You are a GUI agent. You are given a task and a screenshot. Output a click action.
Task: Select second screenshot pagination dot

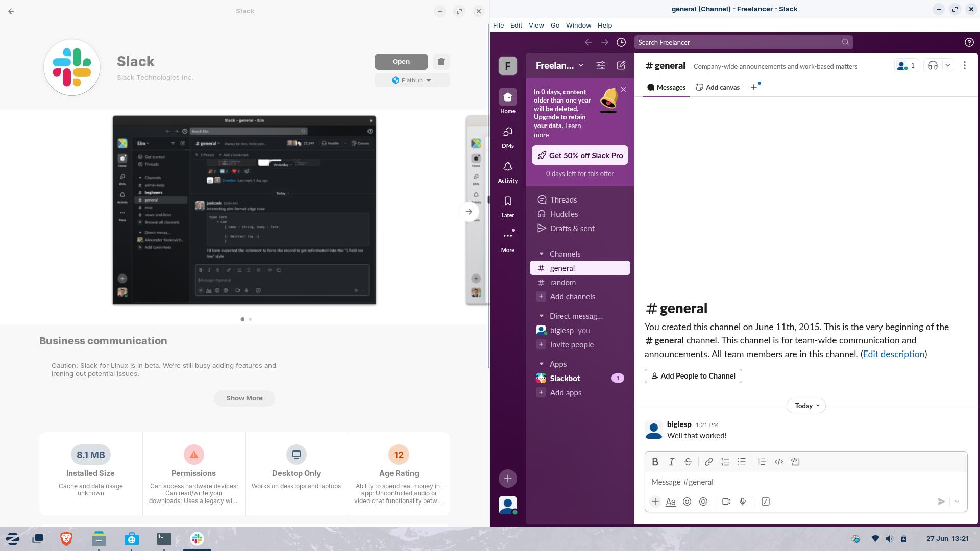[x=250, y=319]
